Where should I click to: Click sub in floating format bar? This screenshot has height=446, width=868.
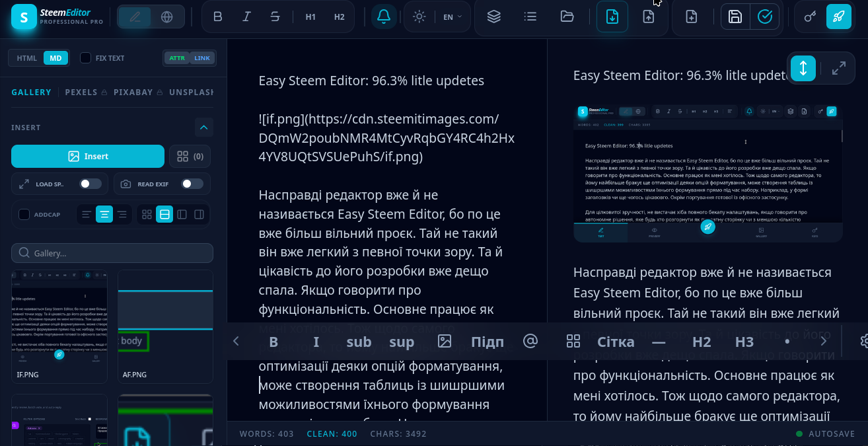click(x=359, y=342)
